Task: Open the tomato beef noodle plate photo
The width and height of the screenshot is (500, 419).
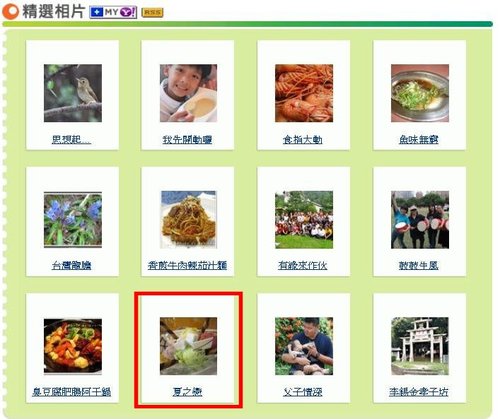Action: click(x=188, y=220)
